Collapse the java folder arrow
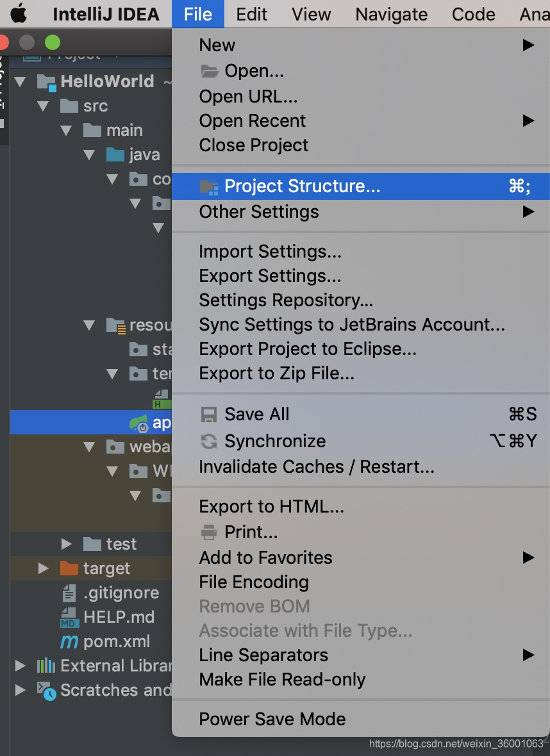The image size is (550, 756). [89, 154]
